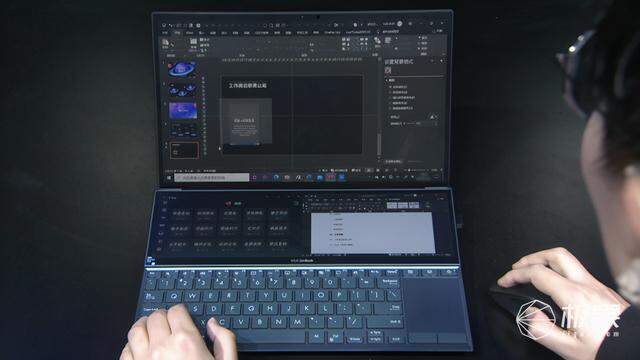Open the red app icon on the taskbar
The width and height of the screenshot is (640, 360).
[x=330, y=178]
